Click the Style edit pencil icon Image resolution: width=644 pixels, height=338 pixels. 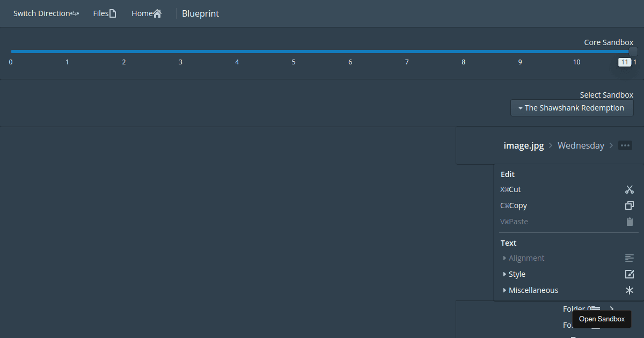click(630, 274)
